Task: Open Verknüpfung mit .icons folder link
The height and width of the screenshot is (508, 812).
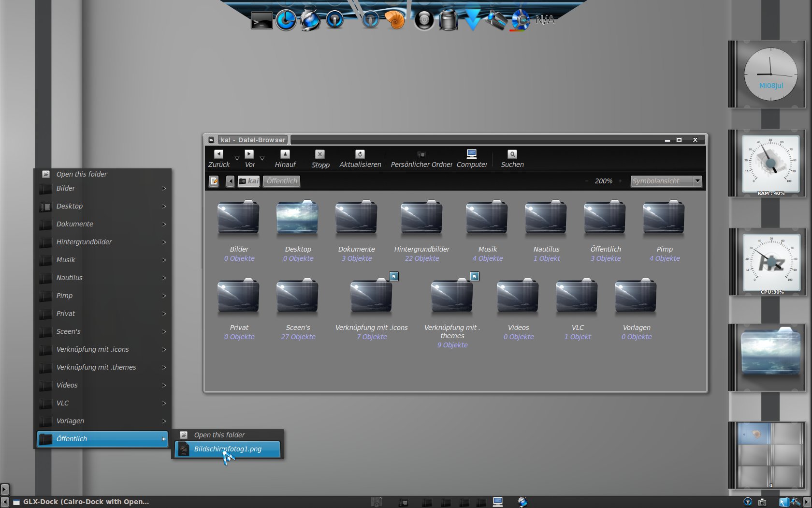Action: [x=371, y=296]
